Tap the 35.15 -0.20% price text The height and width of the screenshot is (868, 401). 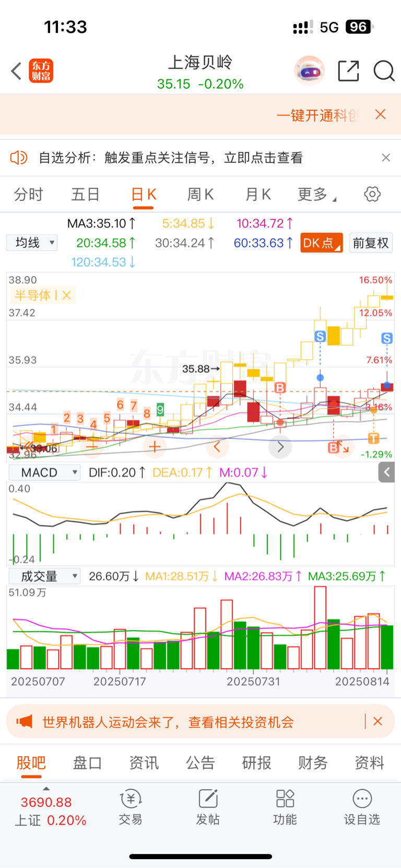click(200, 84)
